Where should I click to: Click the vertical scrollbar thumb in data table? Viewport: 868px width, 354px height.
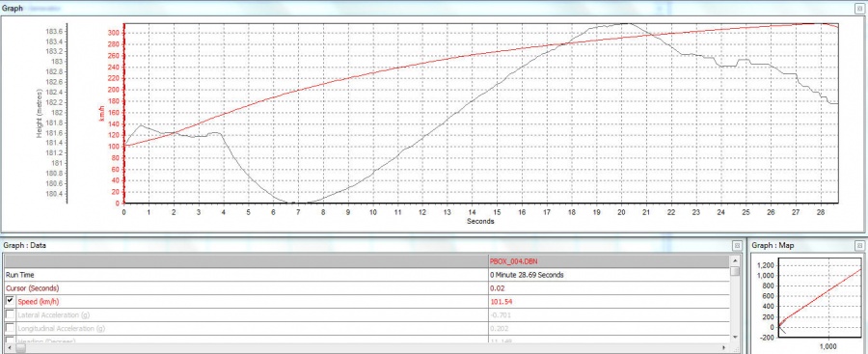coord(735,271)
